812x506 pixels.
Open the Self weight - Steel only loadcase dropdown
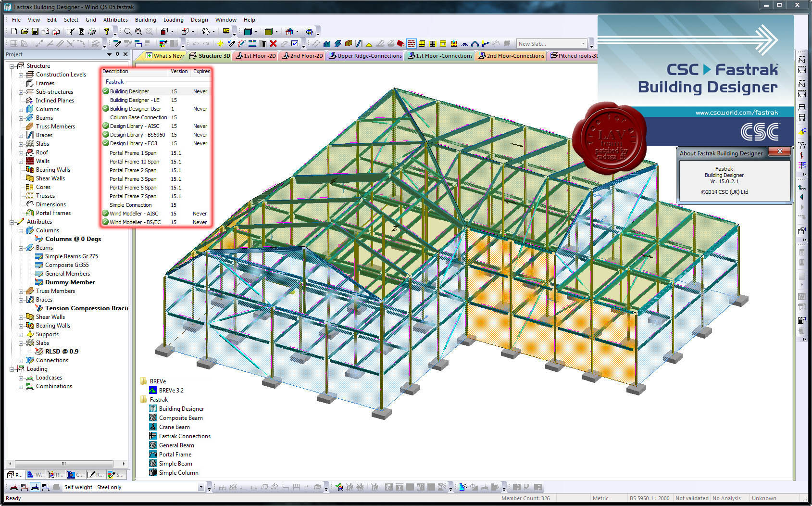click(x=201, y=487)
